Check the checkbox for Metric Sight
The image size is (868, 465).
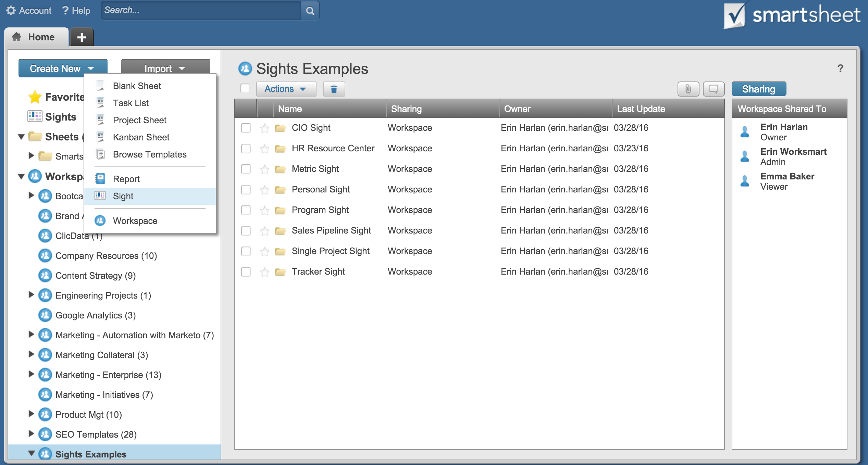coord(246,169)
